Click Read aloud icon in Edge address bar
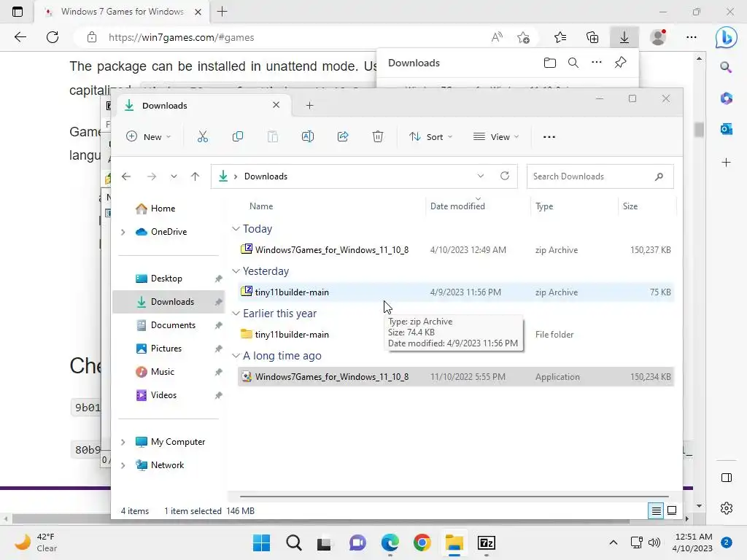This screenshot has width=747, height=560. tap(496, 37)
